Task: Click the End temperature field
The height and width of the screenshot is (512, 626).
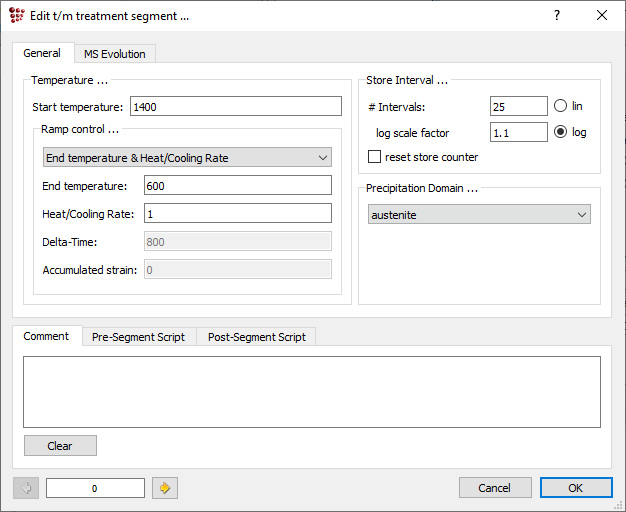Action: [x=237, y=185]
